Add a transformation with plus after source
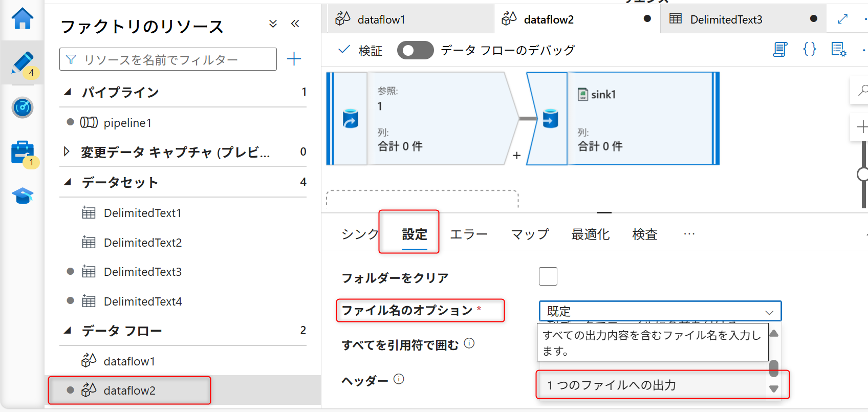The image size is (868, 412). click(x=516, y=155)
